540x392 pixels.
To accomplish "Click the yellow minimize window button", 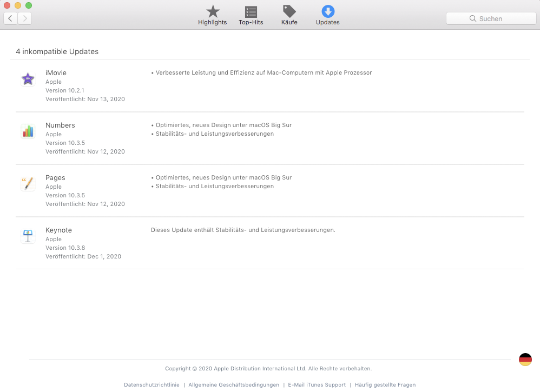I will (x=18, y=5).
